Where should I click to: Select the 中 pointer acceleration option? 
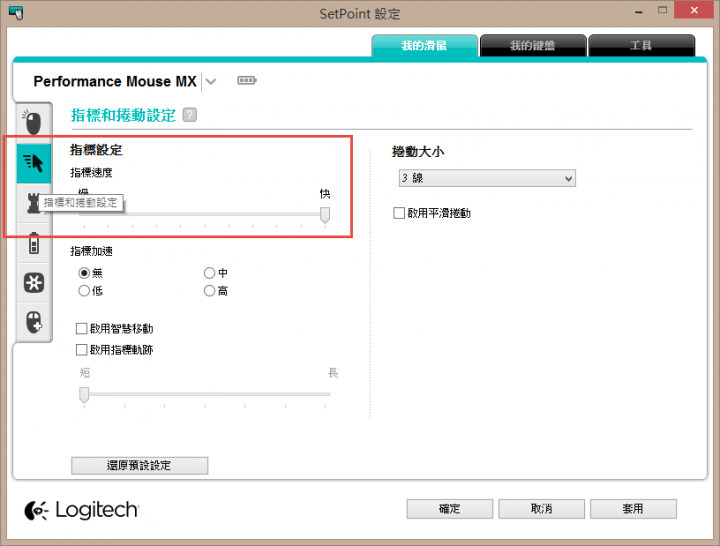click(x=209, y=273)
